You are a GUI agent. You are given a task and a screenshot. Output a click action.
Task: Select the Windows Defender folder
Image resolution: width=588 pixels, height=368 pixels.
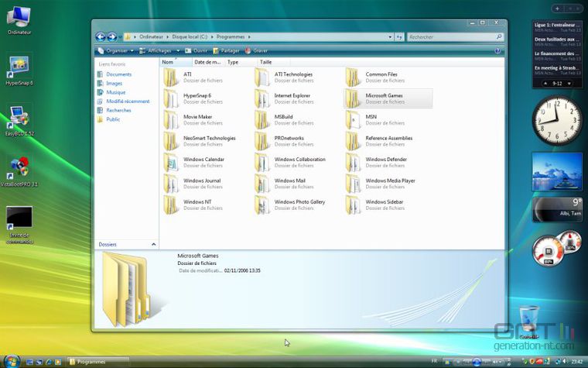pyautogui.click(x=376, y=162)
